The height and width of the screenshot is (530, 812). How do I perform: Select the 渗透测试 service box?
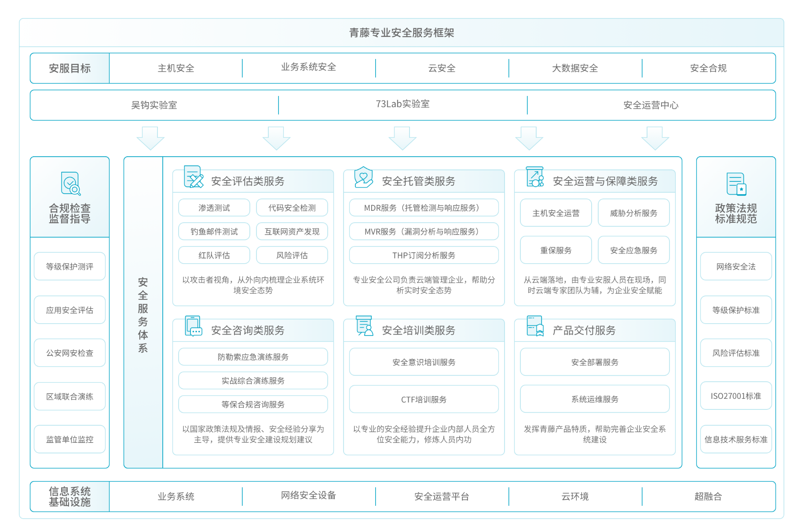pyautogui.click(x=214, y=208)
